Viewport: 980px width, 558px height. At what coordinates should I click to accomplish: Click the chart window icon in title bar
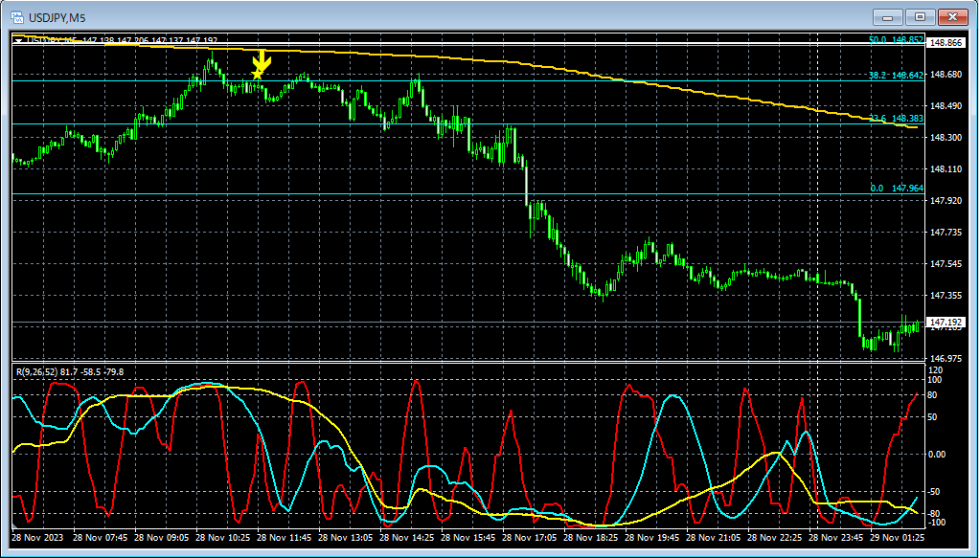coord(17,17)
